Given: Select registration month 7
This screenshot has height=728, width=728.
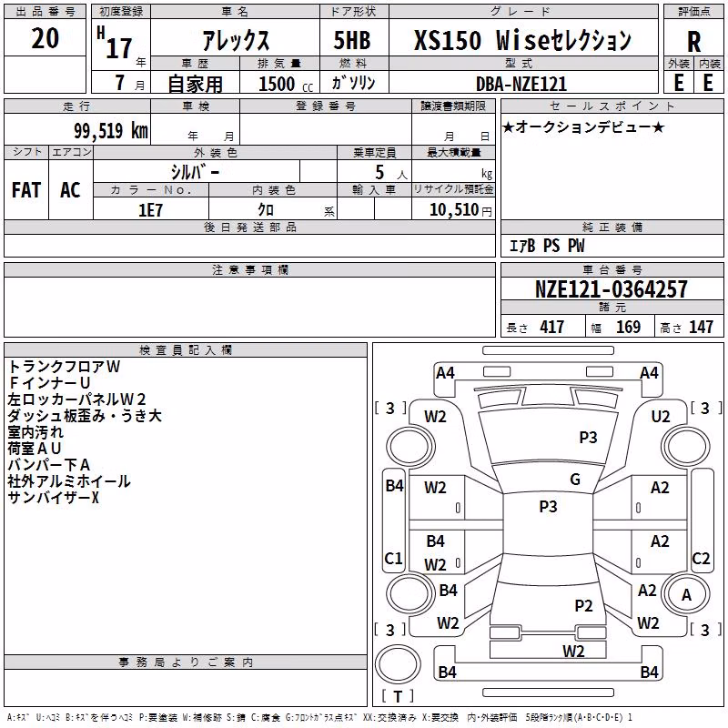Looking at the screenshot, I should pyautogui.click(x=120, y=83).
